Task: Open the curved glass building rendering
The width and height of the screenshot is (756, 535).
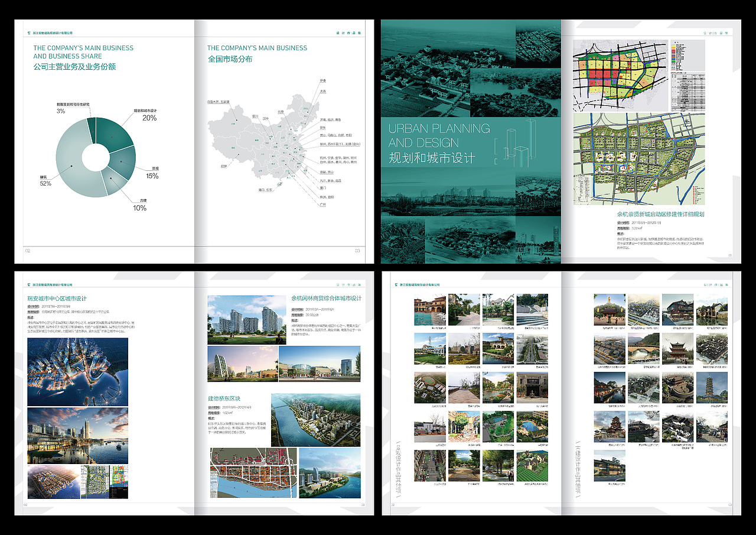Action: pos(242,364)
